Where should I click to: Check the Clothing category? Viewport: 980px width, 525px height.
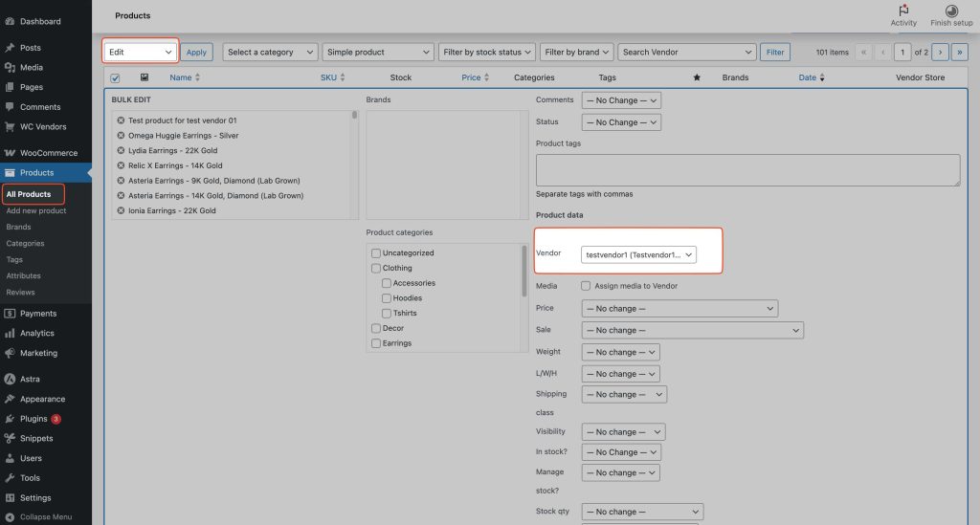tap(375, 268)
